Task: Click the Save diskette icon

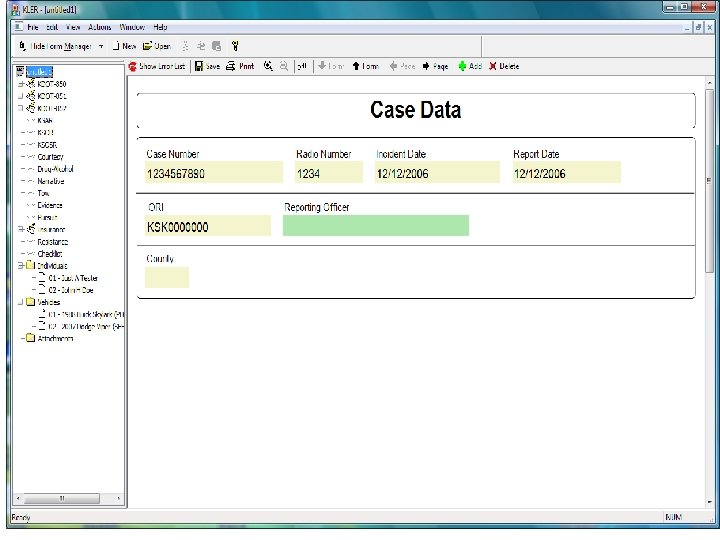Action: pos(199,66)
